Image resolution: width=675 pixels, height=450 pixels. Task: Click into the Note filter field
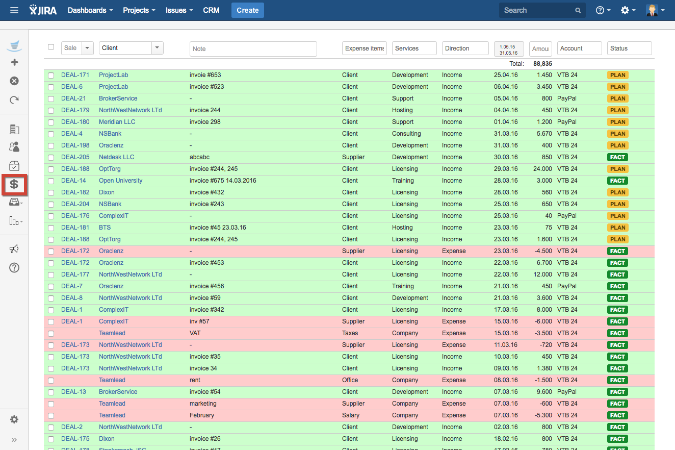pos(253,49)
